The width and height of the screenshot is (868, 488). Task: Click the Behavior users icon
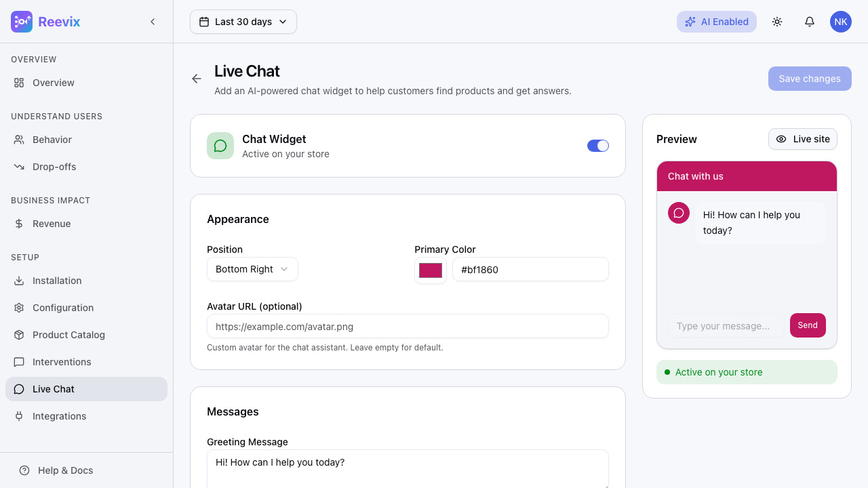coord(19,140)
